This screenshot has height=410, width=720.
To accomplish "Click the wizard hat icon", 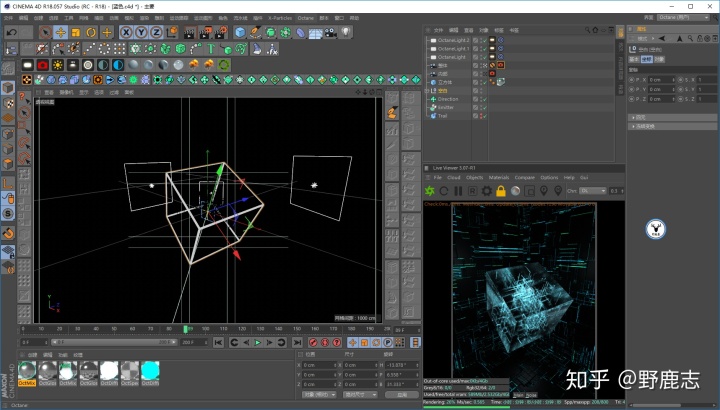I will [257, 49].
